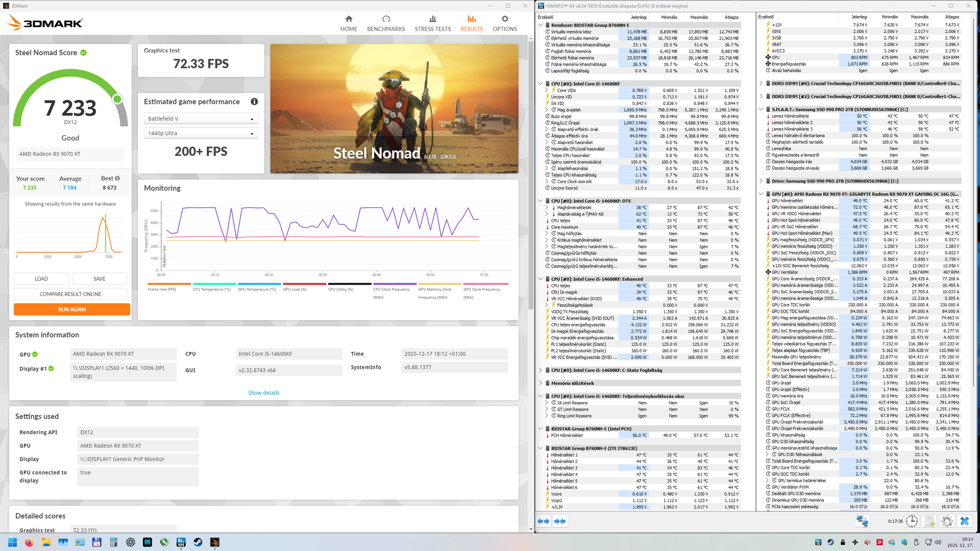Open 3DMark OPTIONS tab

(x=505, y=23)
